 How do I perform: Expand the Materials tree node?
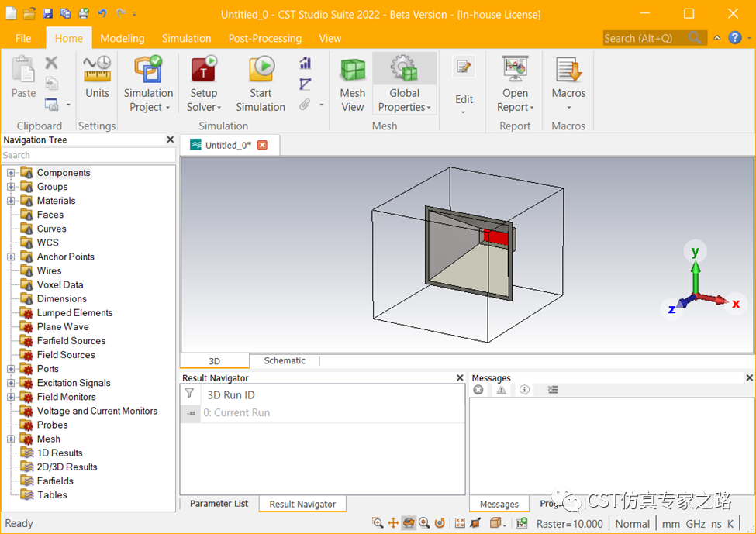11,201
